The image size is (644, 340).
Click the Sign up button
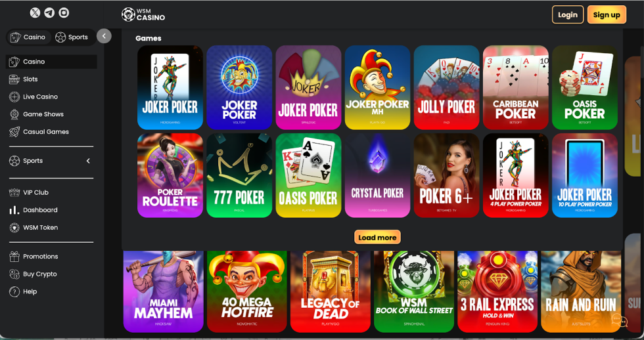tap(607, 14)
